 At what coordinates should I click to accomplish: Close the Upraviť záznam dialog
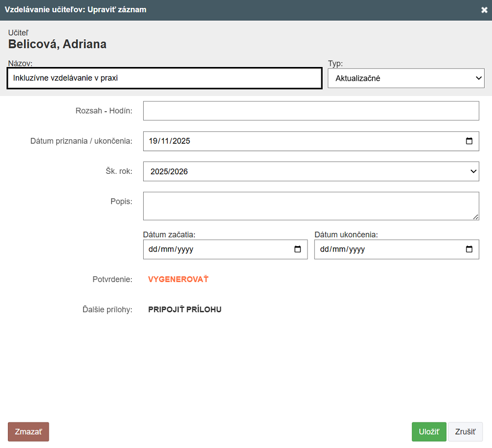[484, 10]
